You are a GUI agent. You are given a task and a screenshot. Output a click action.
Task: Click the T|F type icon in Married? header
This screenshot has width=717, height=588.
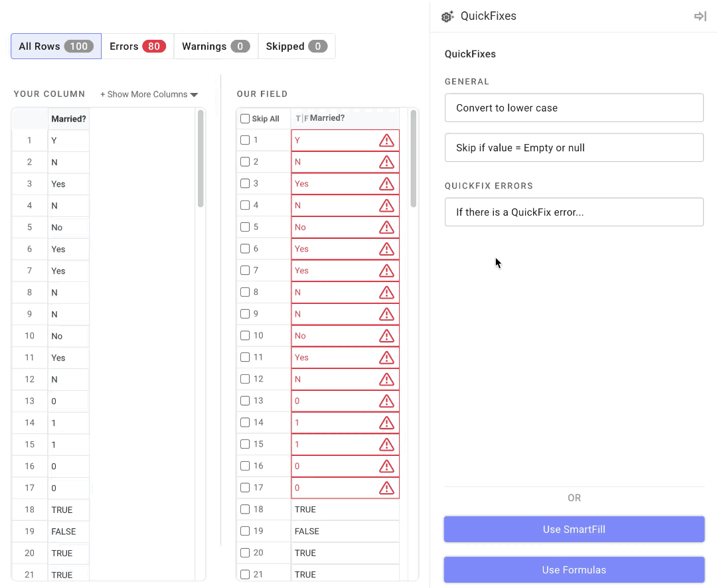tap(301, 119)
